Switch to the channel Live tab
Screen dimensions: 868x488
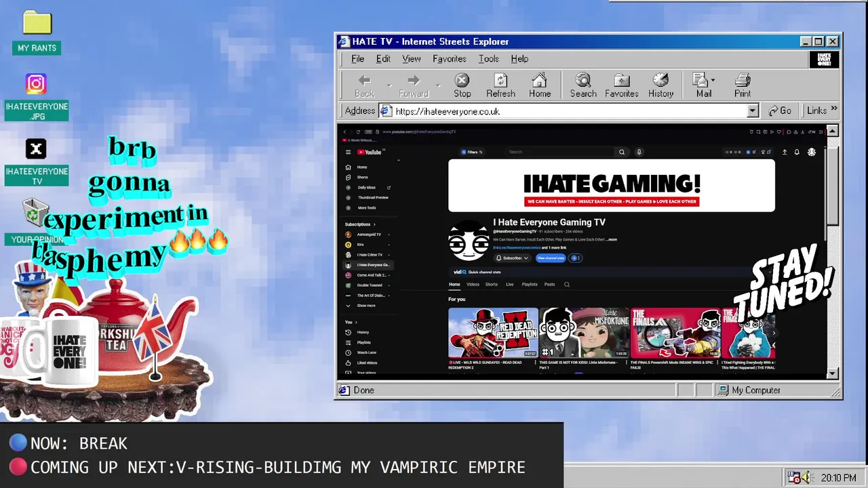(509, 285)
